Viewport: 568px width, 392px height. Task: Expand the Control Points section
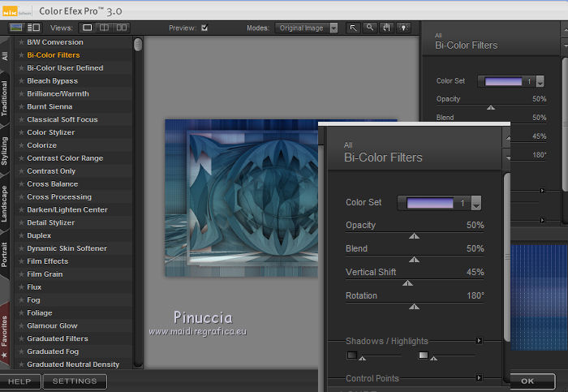(479, 377)
